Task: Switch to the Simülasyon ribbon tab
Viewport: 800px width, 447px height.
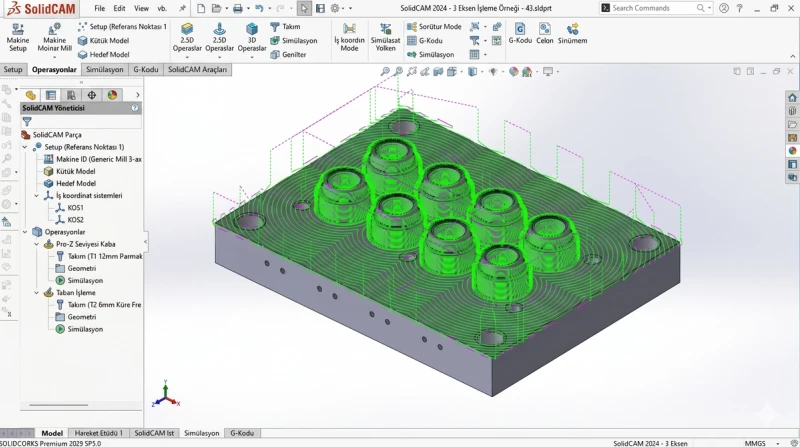Action: click(x=105, y=69)
